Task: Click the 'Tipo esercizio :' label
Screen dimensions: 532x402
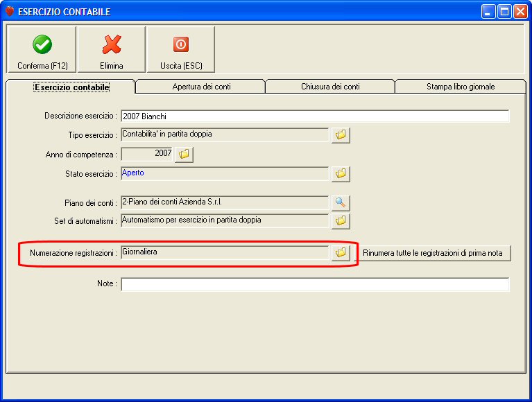Action: tap(93, 135)
